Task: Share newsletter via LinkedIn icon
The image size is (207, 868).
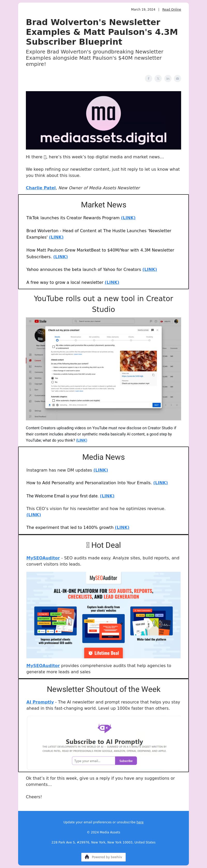Action: [168, 79]
